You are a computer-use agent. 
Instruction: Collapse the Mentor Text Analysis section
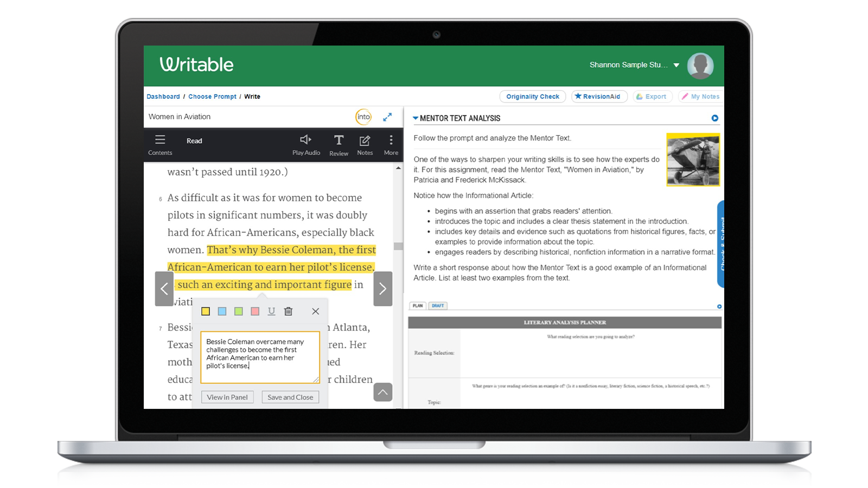(416, 118)
